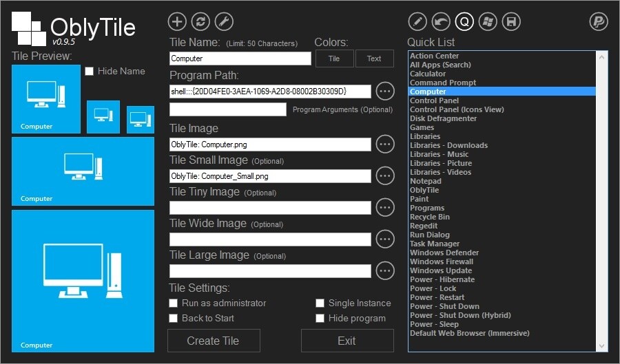Click the large Computer tile preview
Viewport: 620px width, 364px height.
[x=83, y=281]
